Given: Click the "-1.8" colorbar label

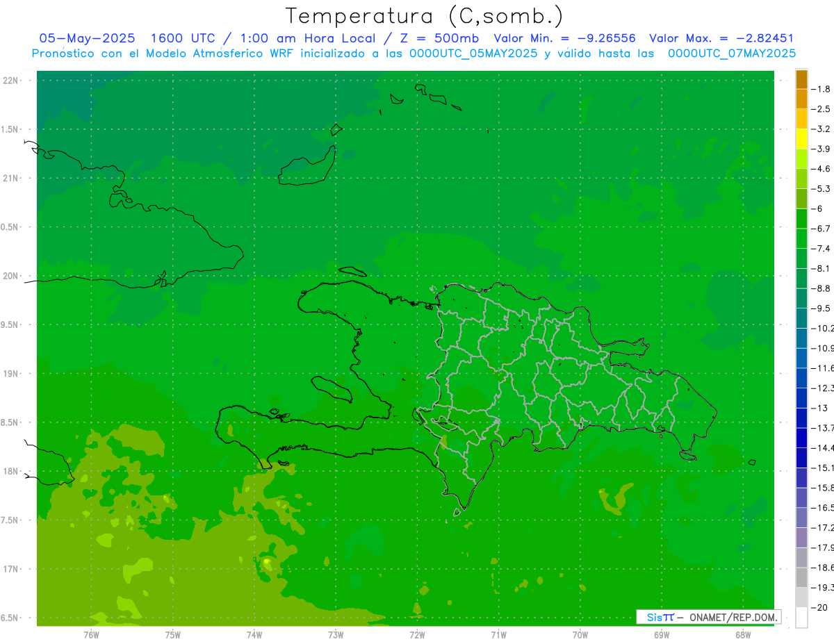Looking at the screenshot, I should 821,89.
